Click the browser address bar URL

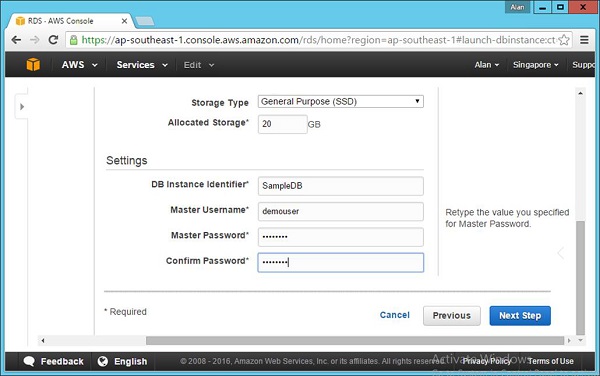318,40
